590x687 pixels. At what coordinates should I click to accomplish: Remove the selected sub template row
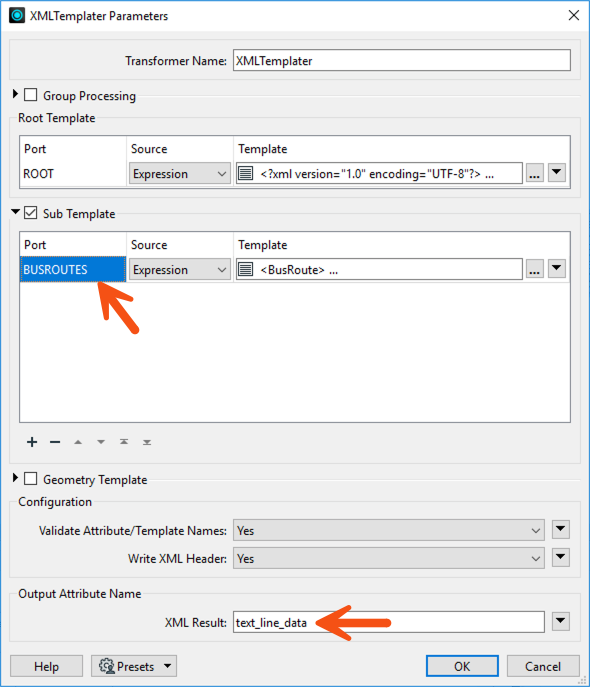[x=55, y=442]
